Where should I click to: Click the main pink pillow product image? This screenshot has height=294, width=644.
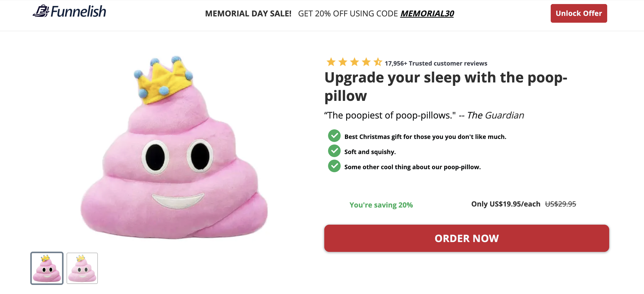click(174, 161)
